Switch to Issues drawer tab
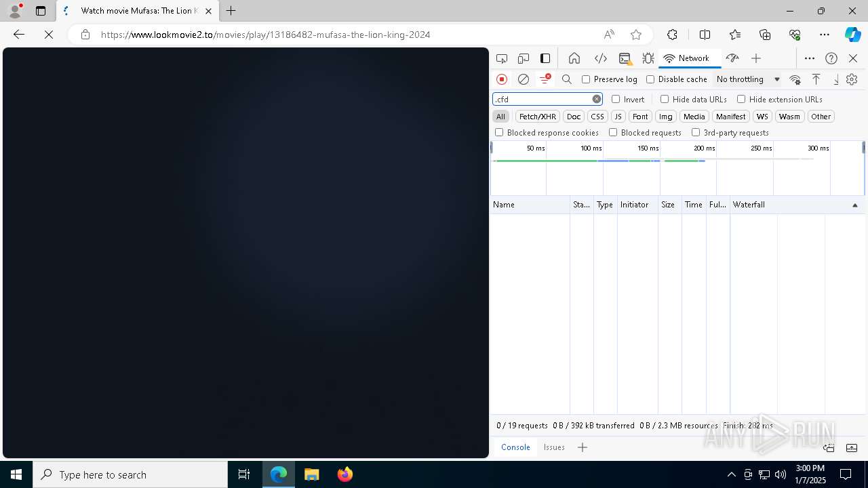This screenshot has width=868, height=488. (x=554, y=447)
